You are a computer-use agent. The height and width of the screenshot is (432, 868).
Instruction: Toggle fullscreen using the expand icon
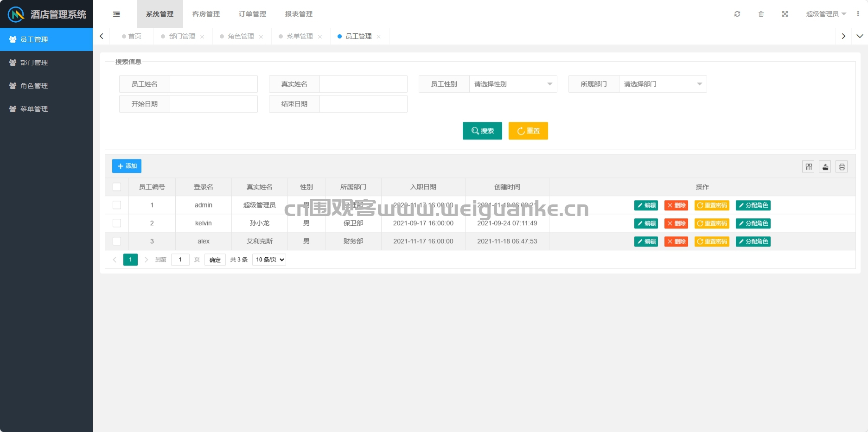pos(785,14)
